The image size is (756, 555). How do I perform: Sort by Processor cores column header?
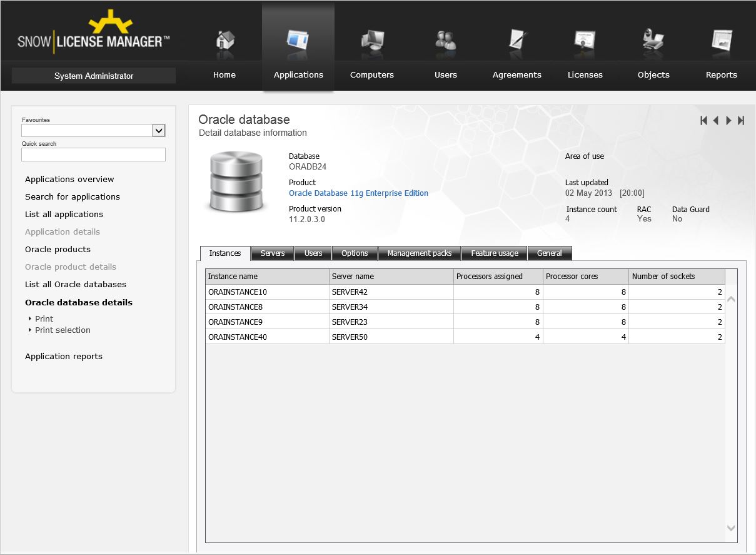(586, 277)
